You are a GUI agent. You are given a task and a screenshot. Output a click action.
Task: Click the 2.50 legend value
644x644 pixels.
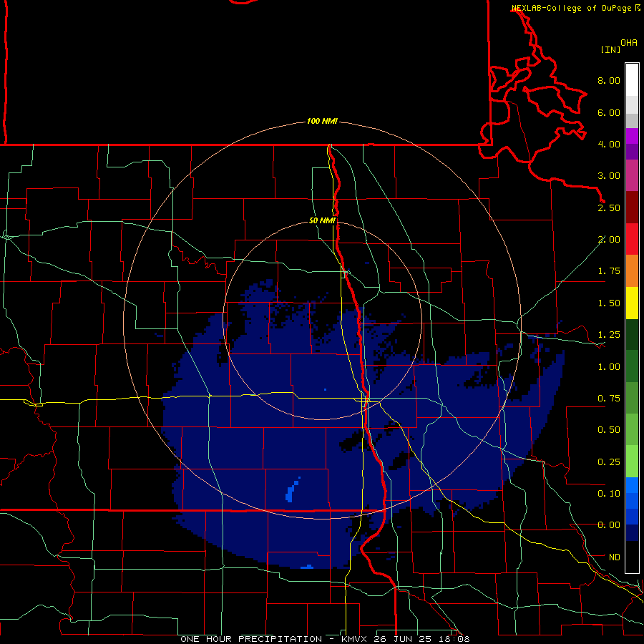tap(609, 208)
